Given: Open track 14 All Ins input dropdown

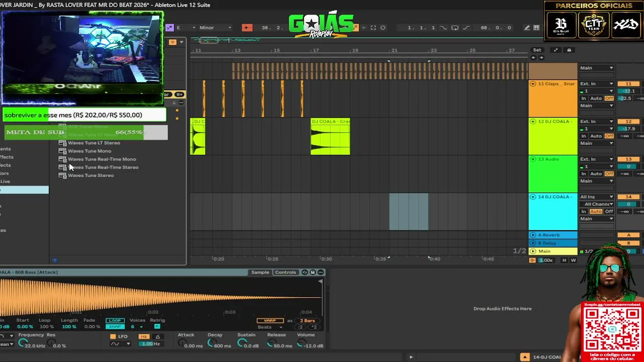Looking at the screenshot, I should [597, 197].
